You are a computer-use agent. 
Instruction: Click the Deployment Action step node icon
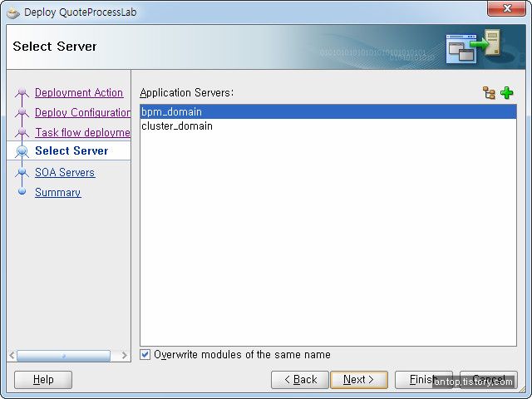coord(22,92)
